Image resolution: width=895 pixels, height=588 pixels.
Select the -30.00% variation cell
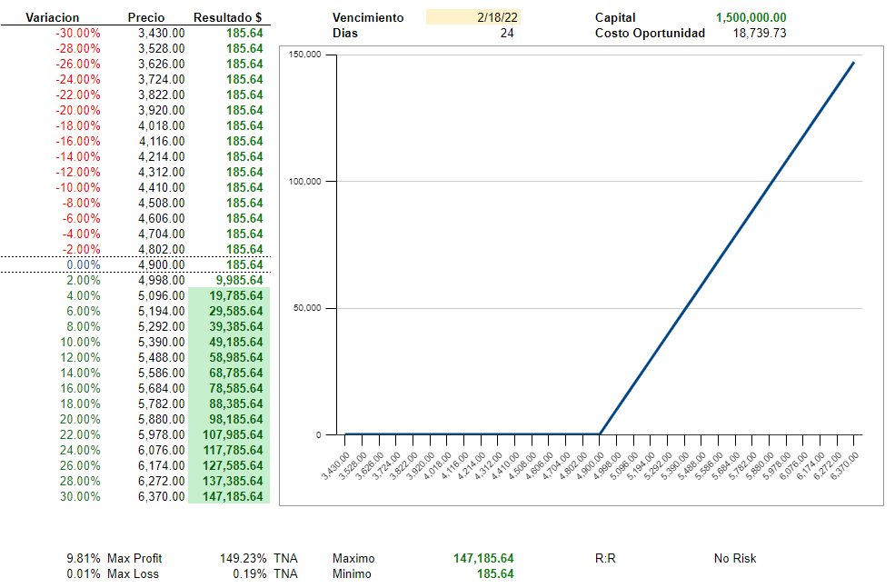77,33
